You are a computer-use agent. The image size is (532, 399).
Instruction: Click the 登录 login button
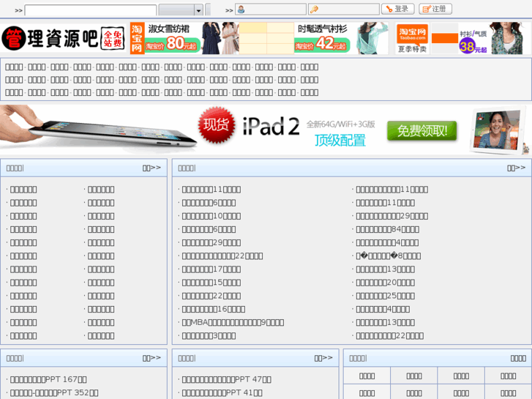click(397, 9)
